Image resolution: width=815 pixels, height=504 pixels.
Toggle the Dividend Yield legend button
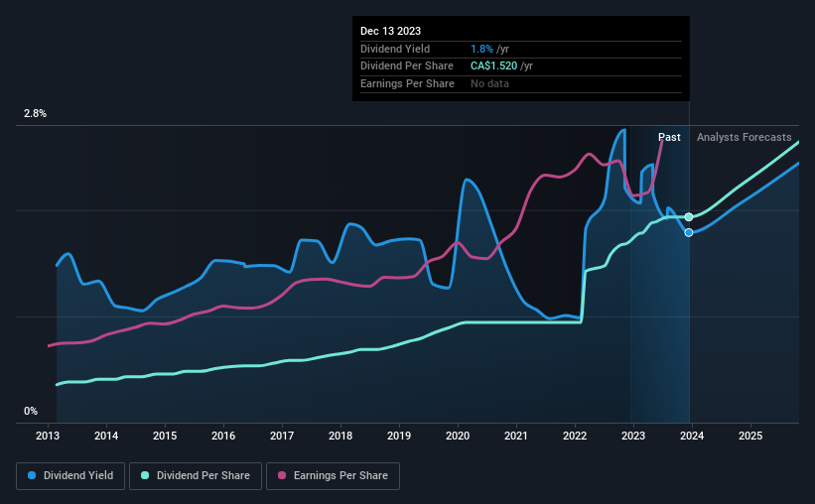coord(70,476)
